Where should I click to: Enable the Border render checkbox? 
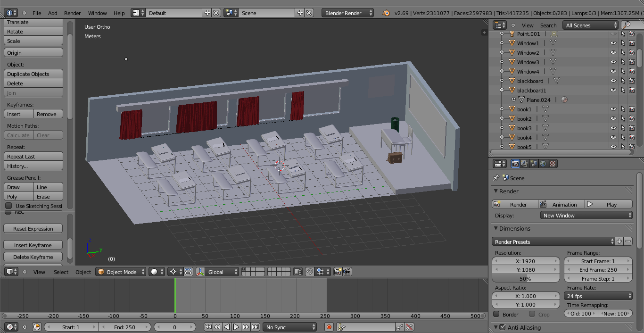[x=496, y=314]
